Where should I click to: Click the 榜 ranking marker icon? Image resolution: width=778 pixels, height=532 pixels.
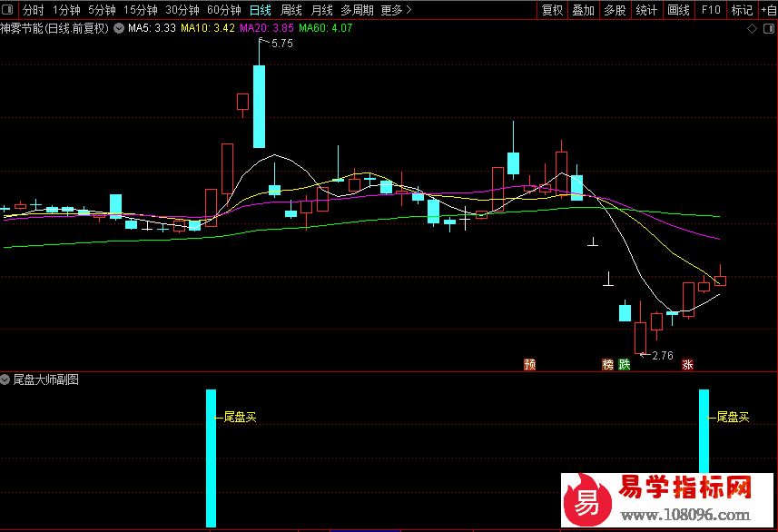click(x=608, y=364)
